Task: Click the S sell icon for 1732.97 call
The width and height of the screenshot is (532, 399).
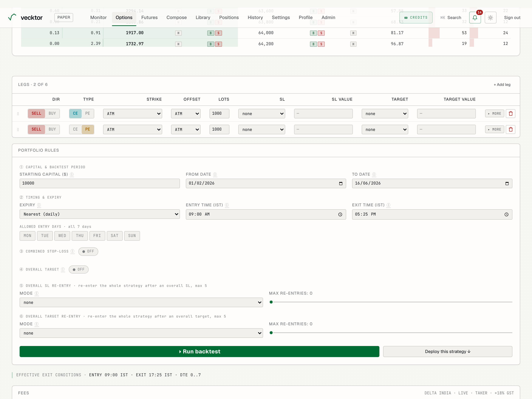Action: (218, 44)
